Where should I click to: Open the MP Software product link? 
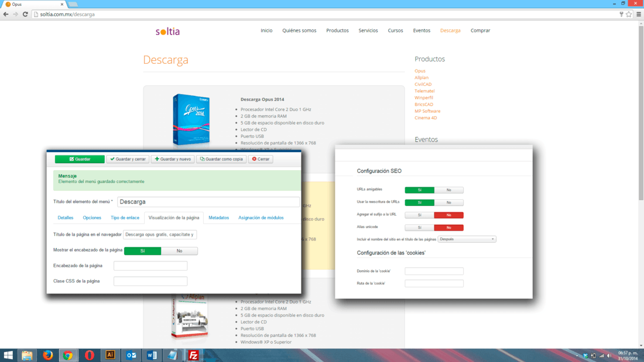(x=427, y=111)
